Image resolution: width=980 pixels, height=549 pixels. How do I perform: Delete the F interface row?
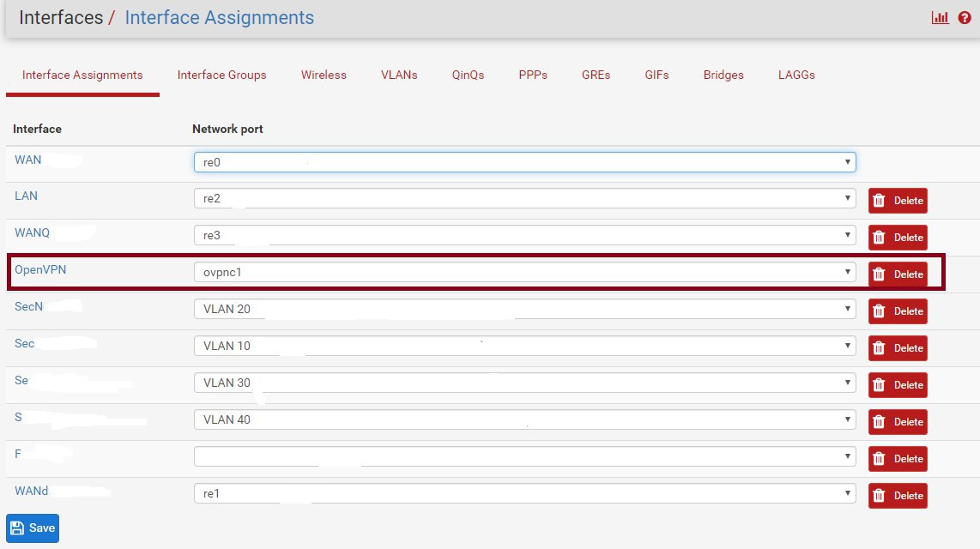click(898, 458)
